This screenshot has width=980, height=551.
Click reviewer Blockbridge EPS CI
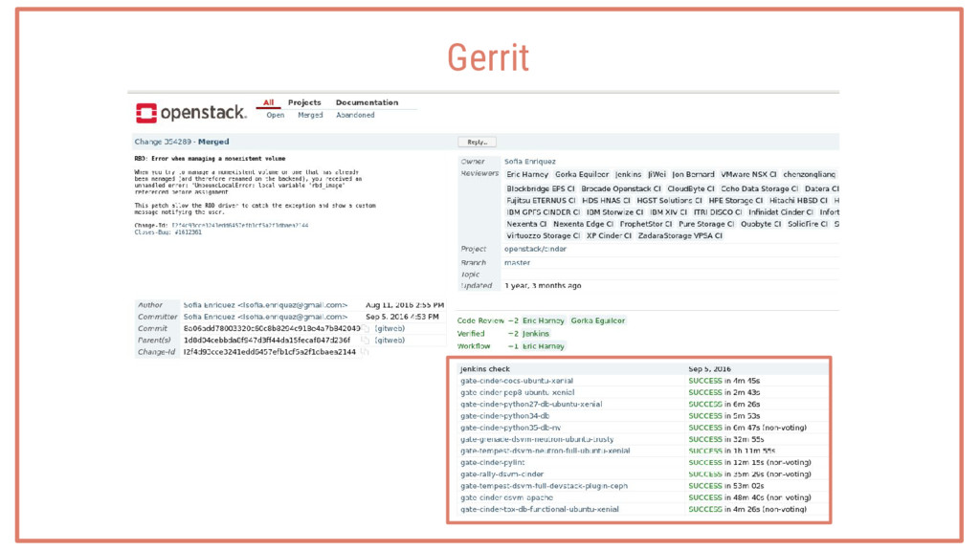point(541,188)
